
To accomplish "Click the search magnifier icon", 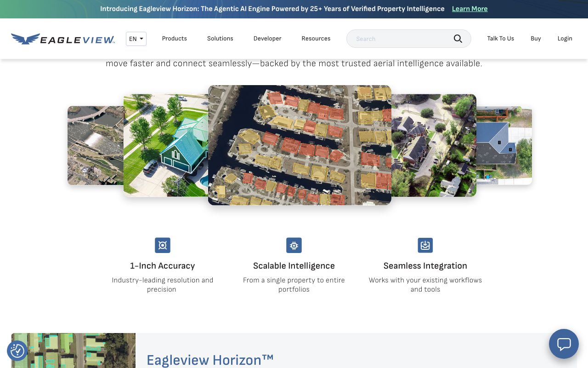I will tap(458, 39).
